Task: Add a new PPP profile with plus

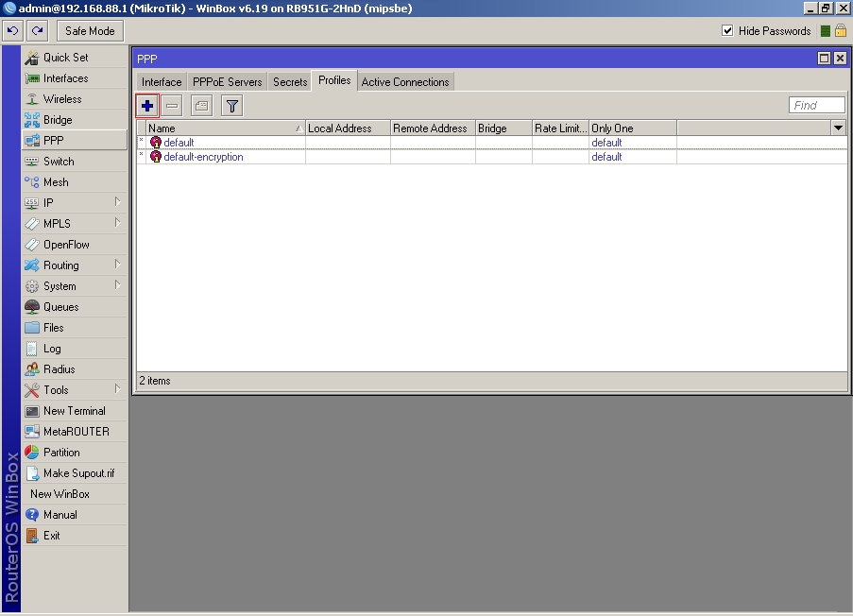Action: coord(146,106)
